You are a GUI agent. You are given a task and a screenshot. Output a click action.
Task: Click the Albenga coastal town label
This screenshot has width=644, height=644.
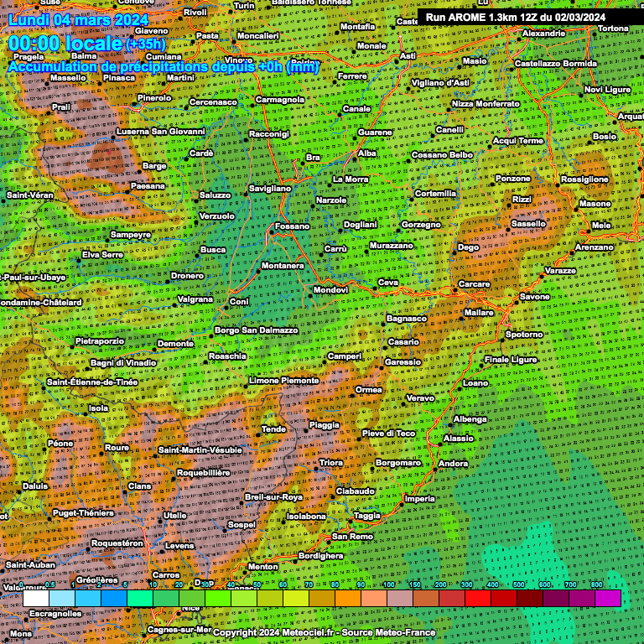(470, 418)
